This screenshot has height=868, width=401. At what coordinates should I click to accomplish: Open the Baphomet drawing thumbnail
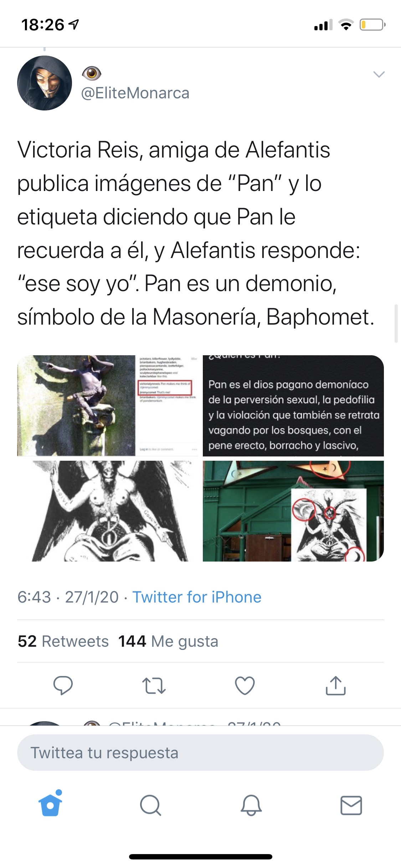coord(108,511)
